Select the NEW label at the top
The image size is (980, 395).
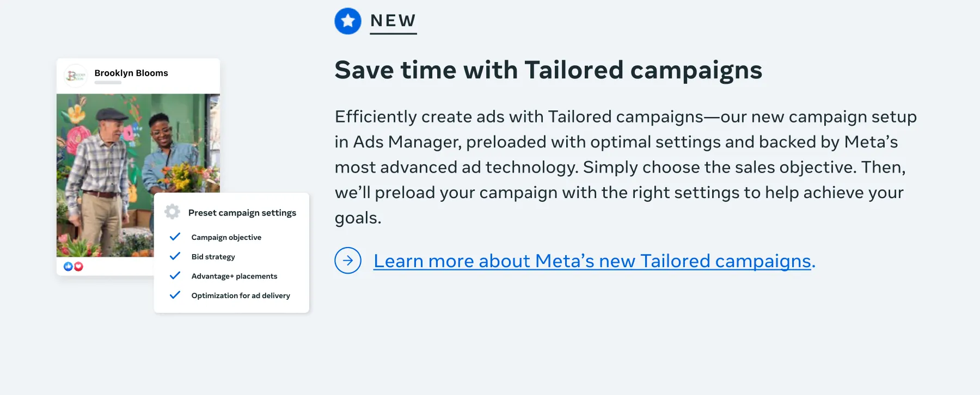click(x=393, y=21)
